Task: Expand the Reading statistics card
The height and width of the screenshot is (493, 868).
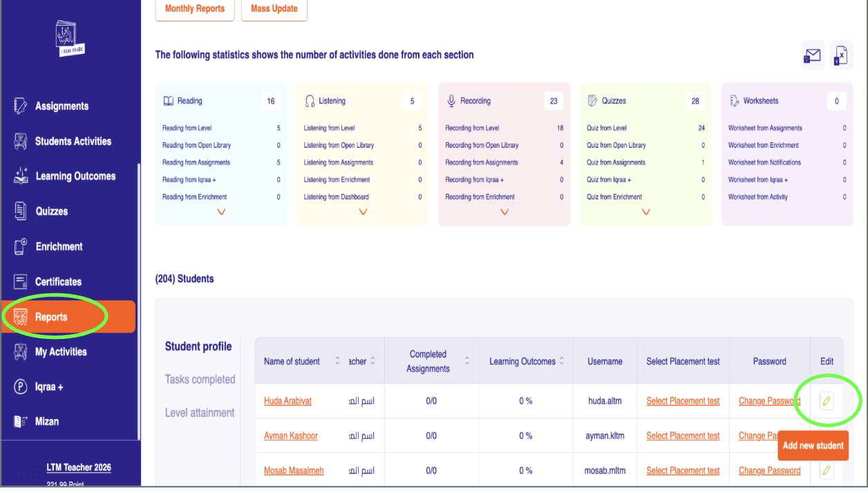Action: [x=221, y=212]
